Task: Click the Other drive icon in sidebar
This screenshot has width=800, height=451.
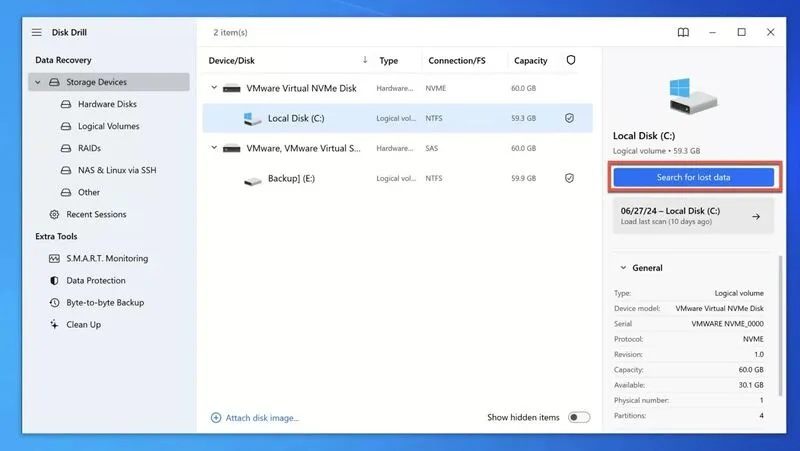Action: point(66,192)
